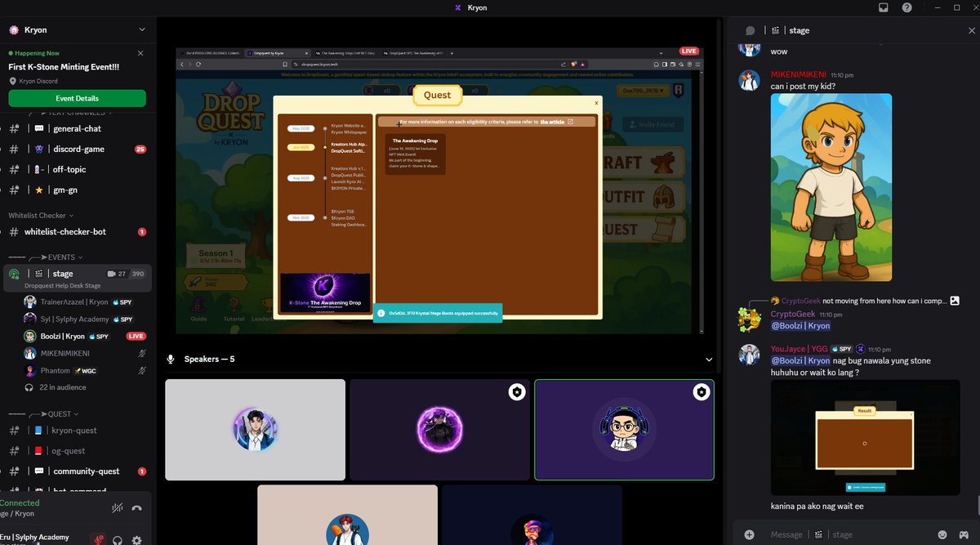Screen dimensions: 980x545
Task: Click the muted mic icon beside MIKENIMIKENI
Action: click(142, 353)
